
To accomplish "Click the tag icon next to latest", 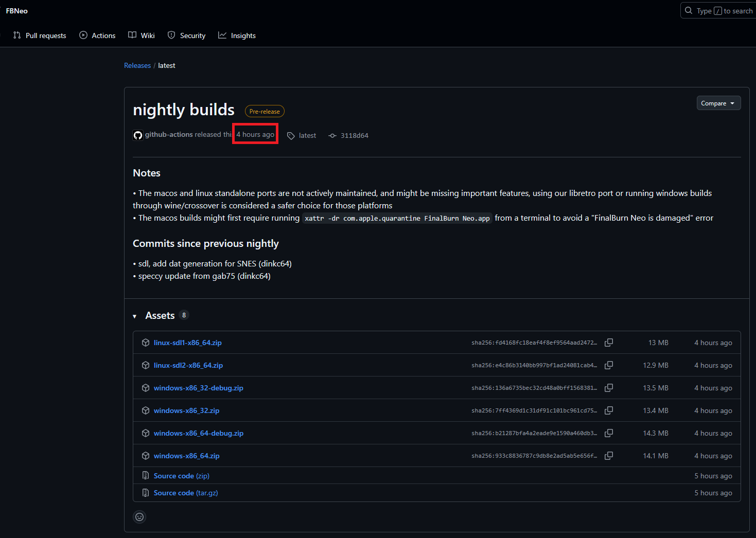I will click(x=291, y=136).
